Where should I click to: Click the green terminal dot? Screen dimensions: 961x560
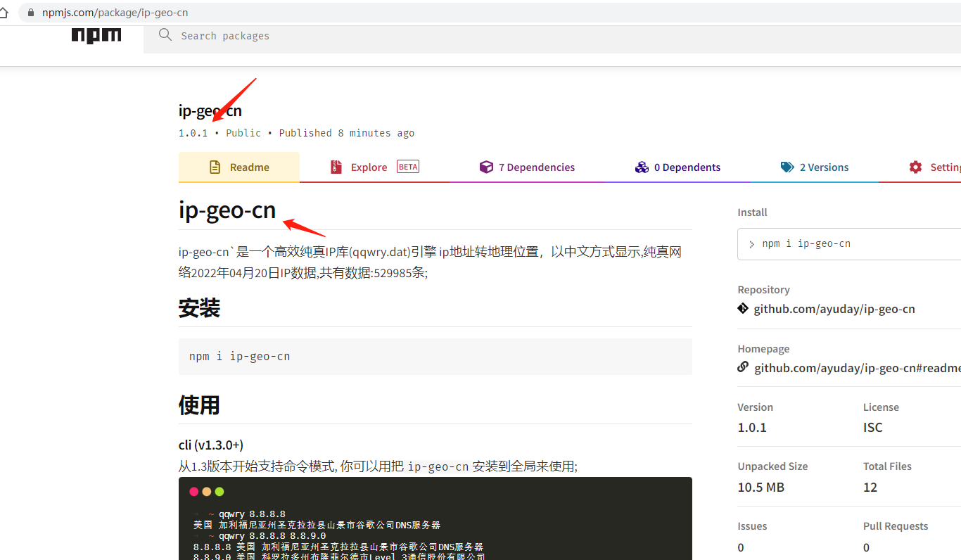point(219,492)
